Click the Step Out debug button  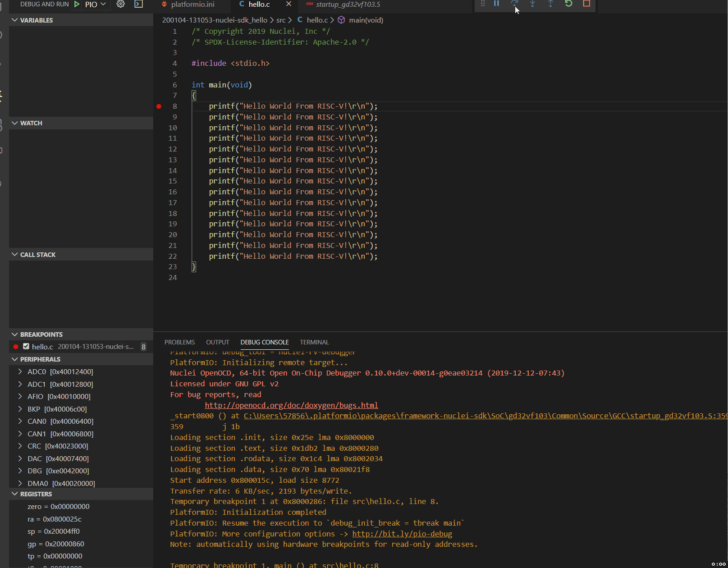550,4
